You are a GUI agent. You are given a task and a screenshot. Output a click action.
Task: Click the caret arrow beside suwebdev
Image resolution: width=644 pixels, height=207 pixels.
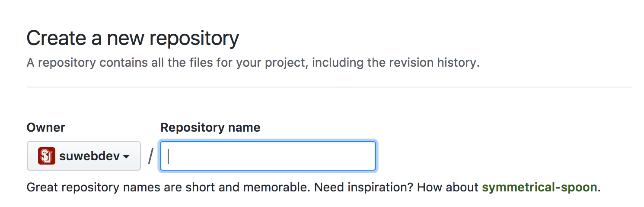click(126, 157)
